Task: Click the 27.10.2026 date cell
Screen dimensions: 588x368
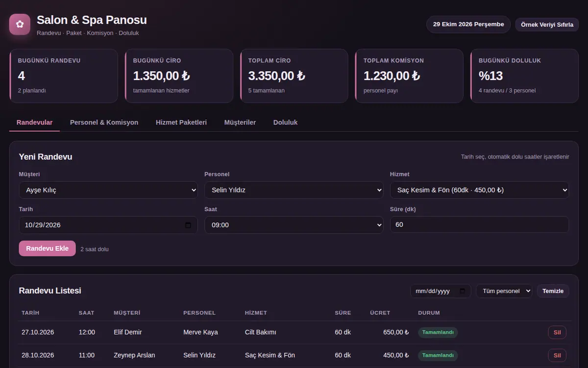Action: [x=38, y=332]
